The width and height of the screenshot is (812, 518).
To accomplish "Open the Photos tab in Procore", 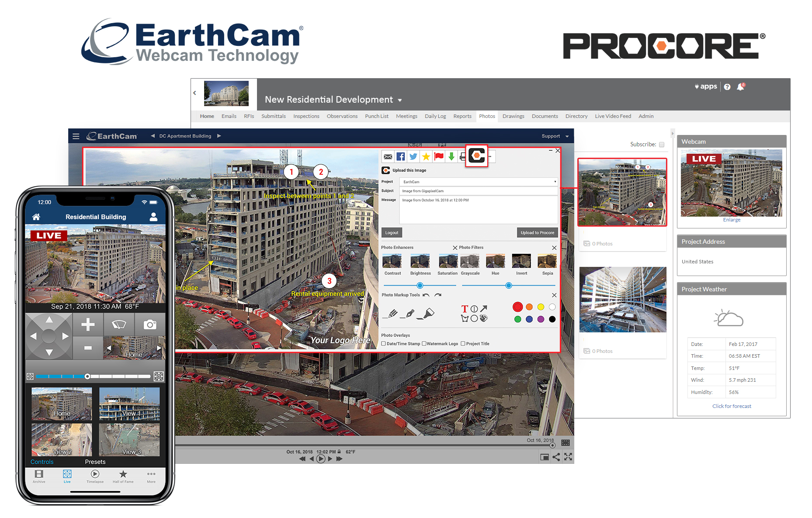I will [487, 116].
